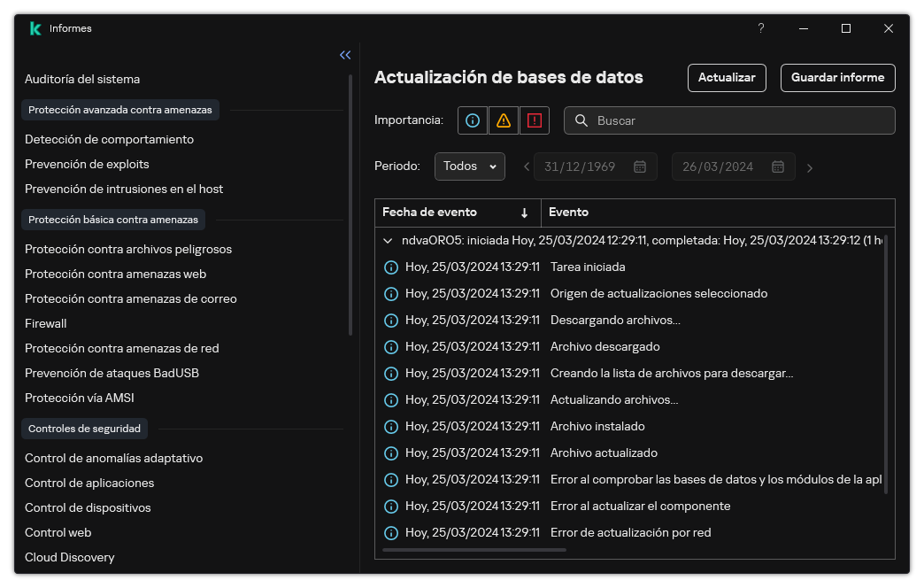Screen dimensions: 924x588
Task: Open the end date calendar icon
Action: coord(778,166)
